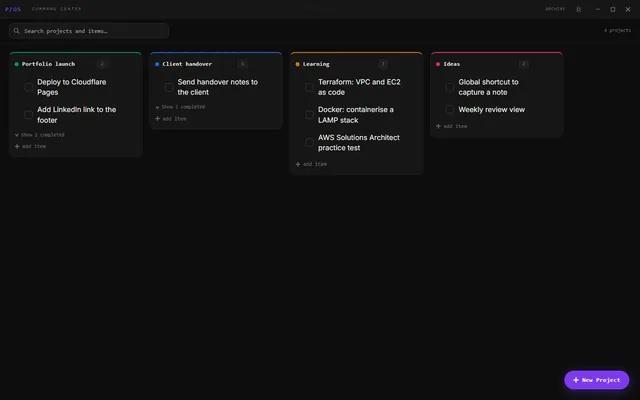Screen dimensions: 640x400
Task: Click the item count badge on Client handover
Action: point(242,64)
